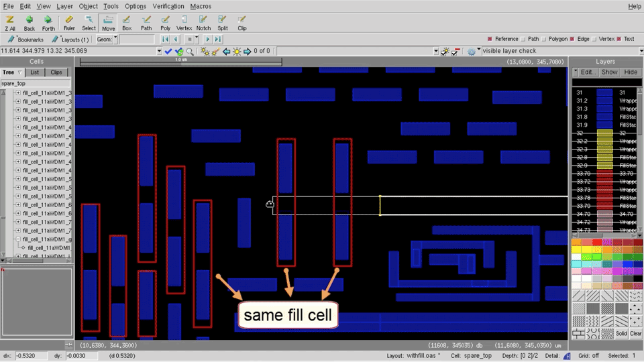644x362 pixels.
Task: Open the coordinates field dropdown arrow
Action: [x=160, y=52]
